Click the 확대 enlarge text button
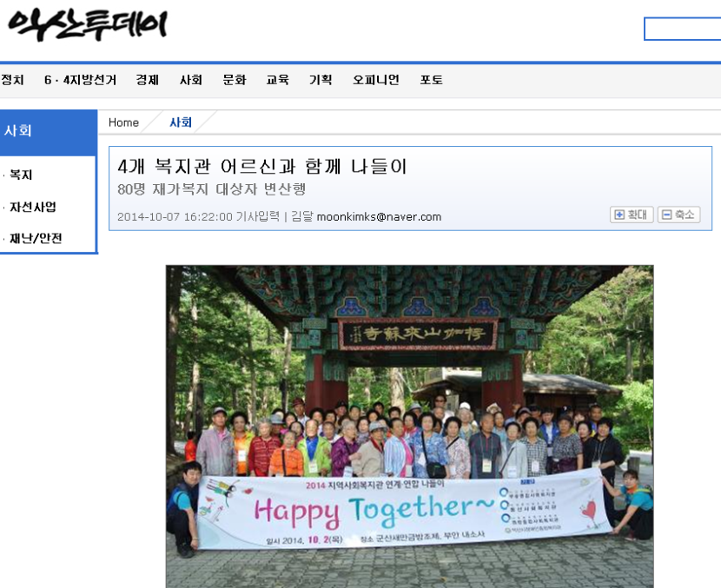The width and height of the screenshot is (721, 588). point(632,215)
